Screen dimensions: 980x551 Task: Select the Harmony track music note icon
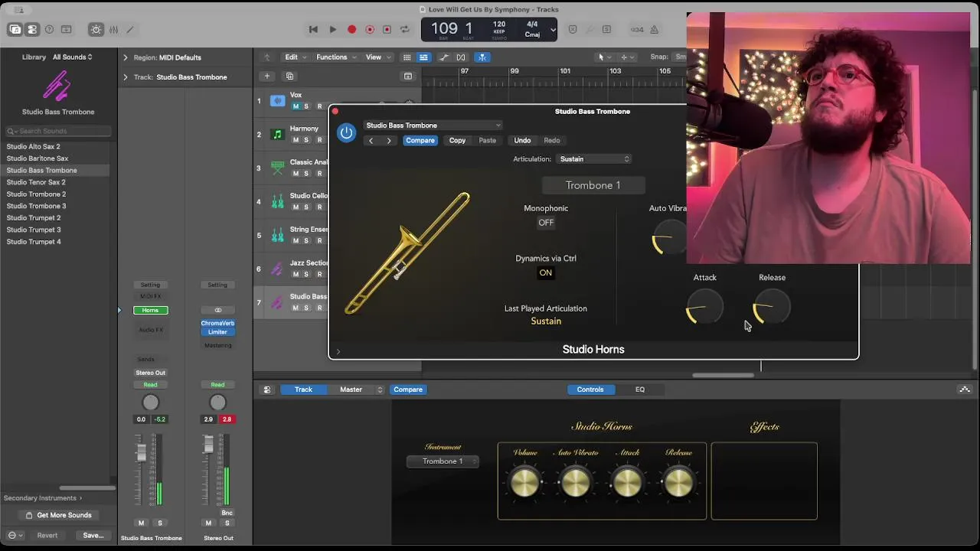coord(277,135)
